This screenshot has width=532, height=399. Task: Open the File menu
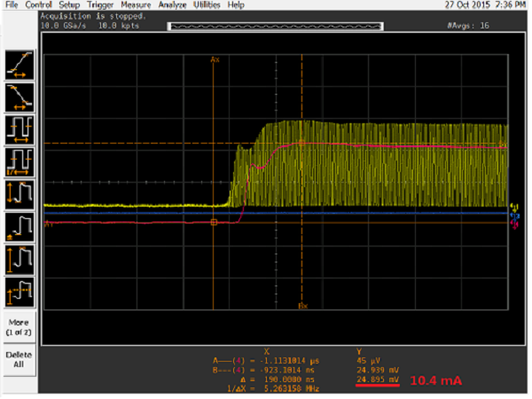(12, 5)
